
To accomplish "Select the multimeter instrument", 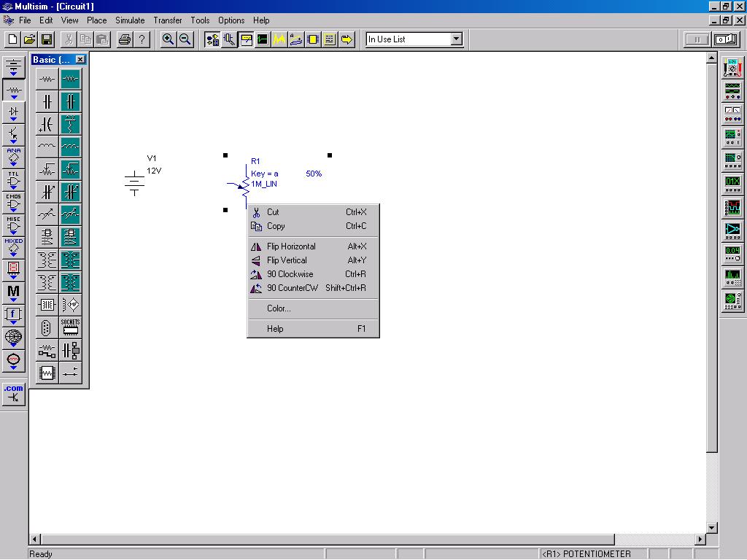I will [732, 68].
